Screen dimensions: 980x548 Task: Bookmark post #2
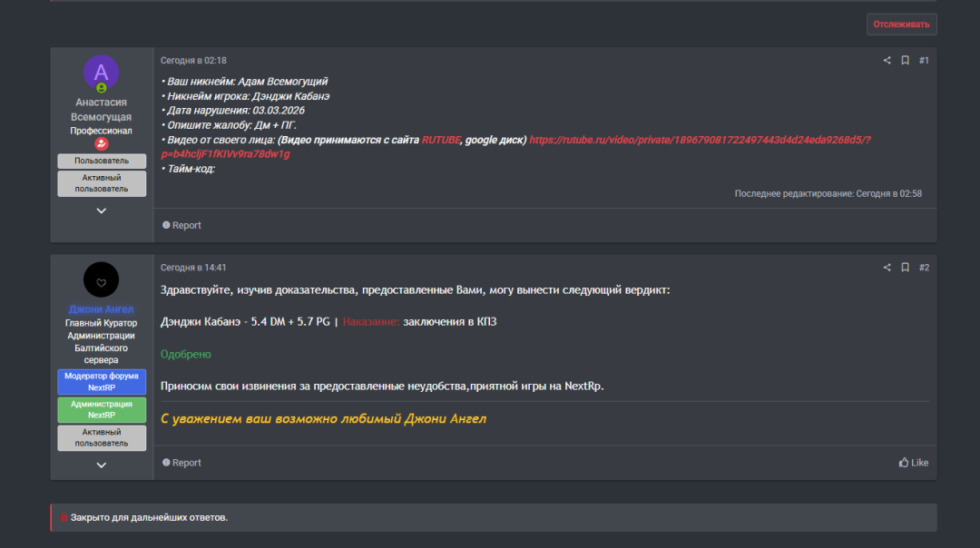point(905,268)
